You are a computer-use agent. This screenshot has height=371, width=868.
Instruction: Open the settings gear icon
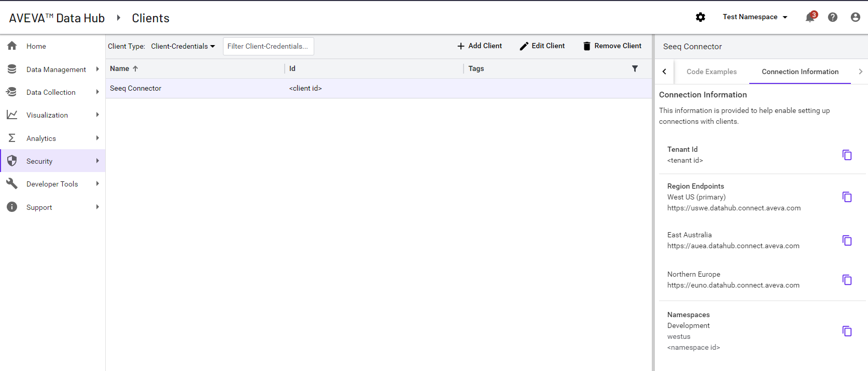coord(701,17)
